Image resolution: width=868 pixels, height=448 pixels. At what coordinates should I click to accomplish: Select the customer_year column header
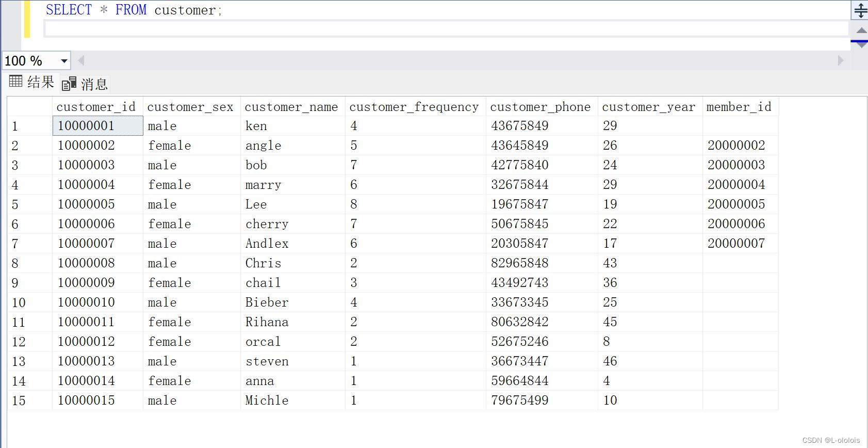point(650,107)
